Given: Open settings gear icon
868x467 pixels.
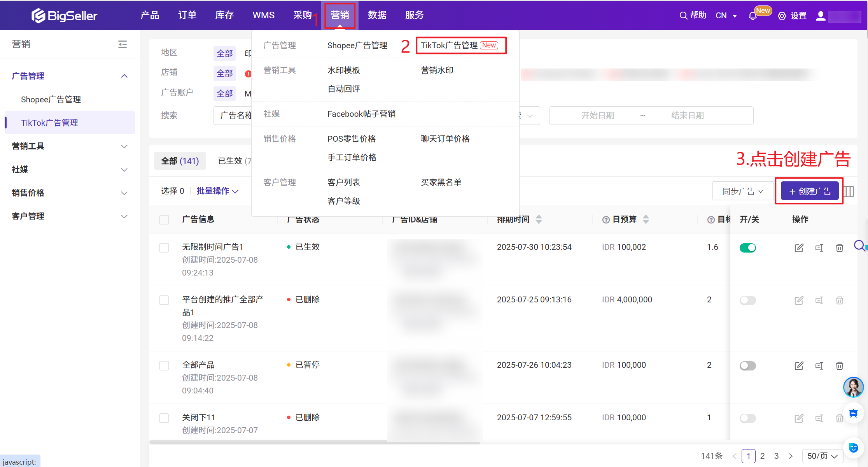Looking at the screenshot, I should pos(782,16).
